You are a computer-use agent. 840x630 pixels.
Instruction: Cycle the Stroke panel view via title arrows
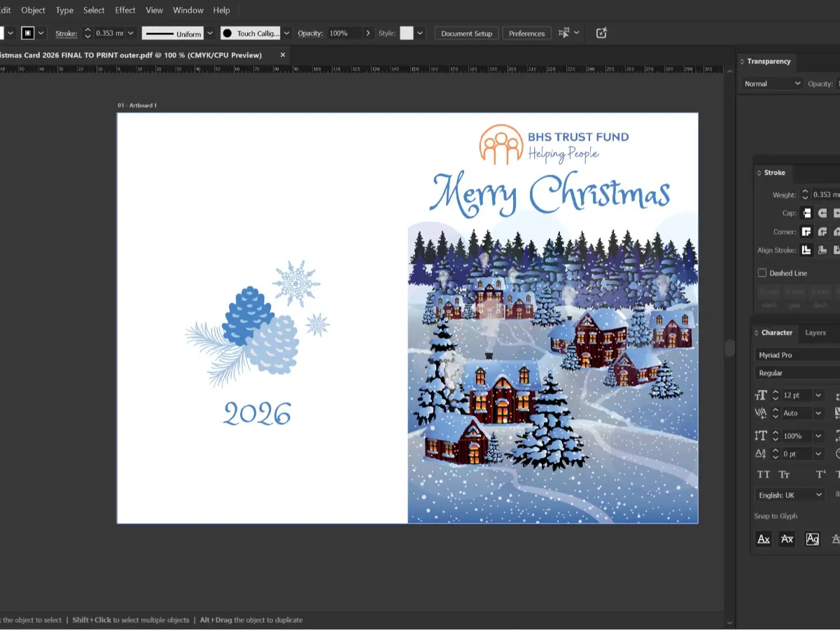point(759,173)
